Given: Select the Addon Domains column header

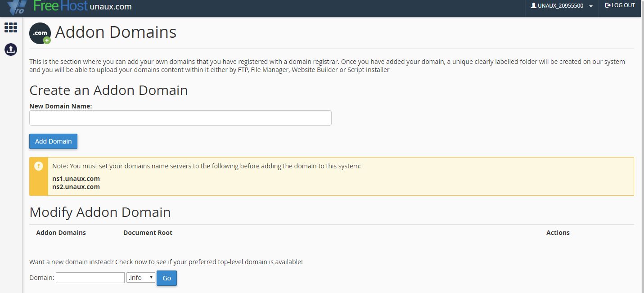Looking at the screenshot, I should (61, 233).
